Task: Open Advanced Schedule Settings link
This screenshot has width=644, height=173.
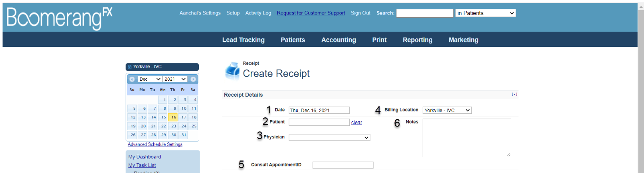Action: 155,144
